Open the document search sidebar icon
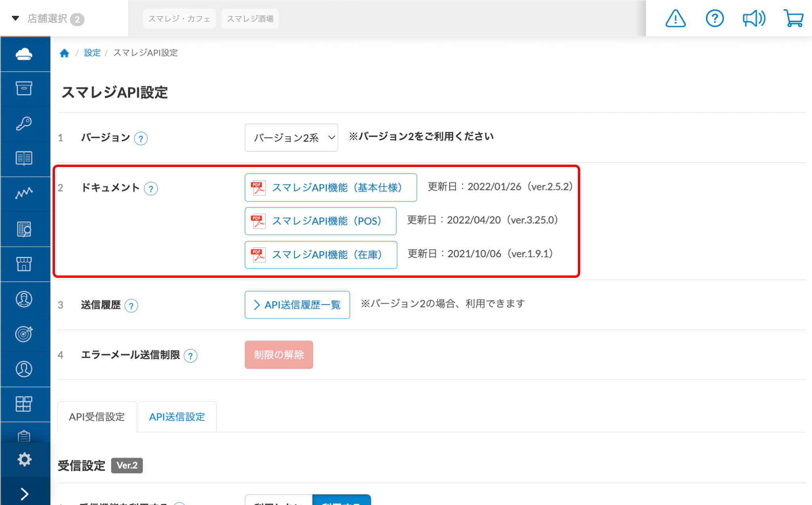Image resolution: width=812 pixels, height=505 pixels. [24, 229]
